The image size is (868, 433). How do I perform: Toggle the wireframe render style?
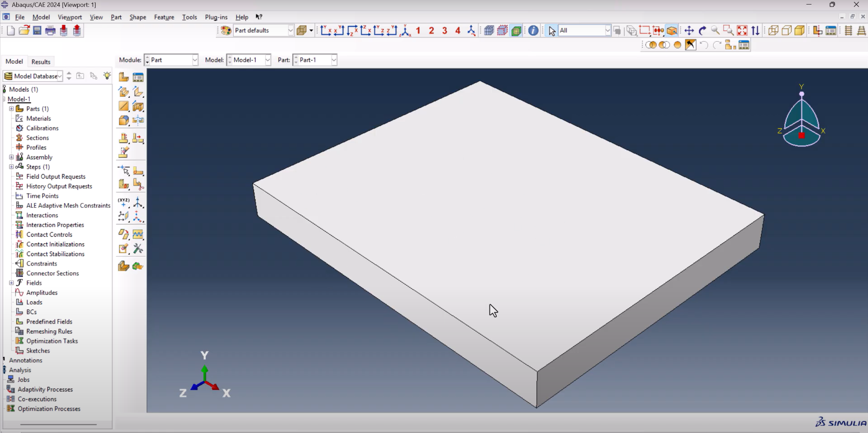coord(773,31)
